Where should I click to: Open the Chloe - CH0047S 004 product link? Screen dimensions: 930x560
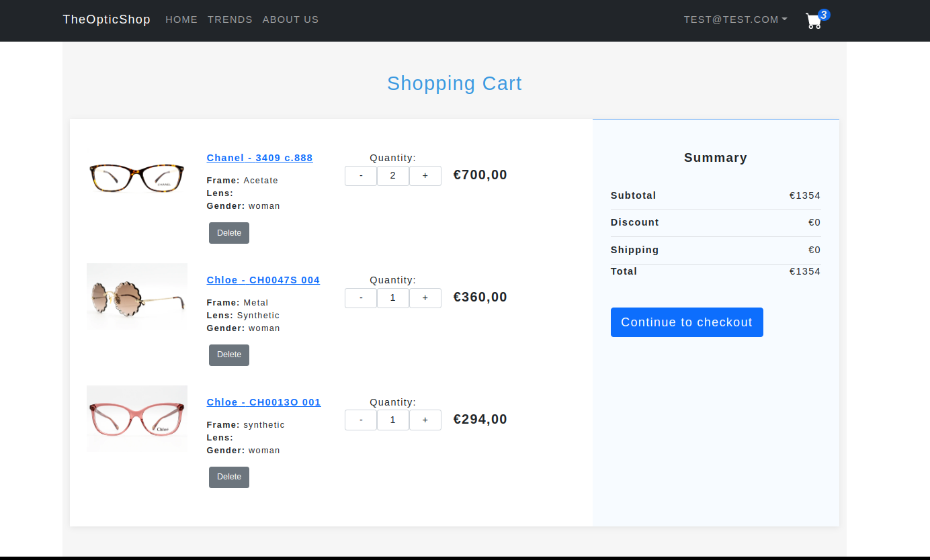click(263, 280)
